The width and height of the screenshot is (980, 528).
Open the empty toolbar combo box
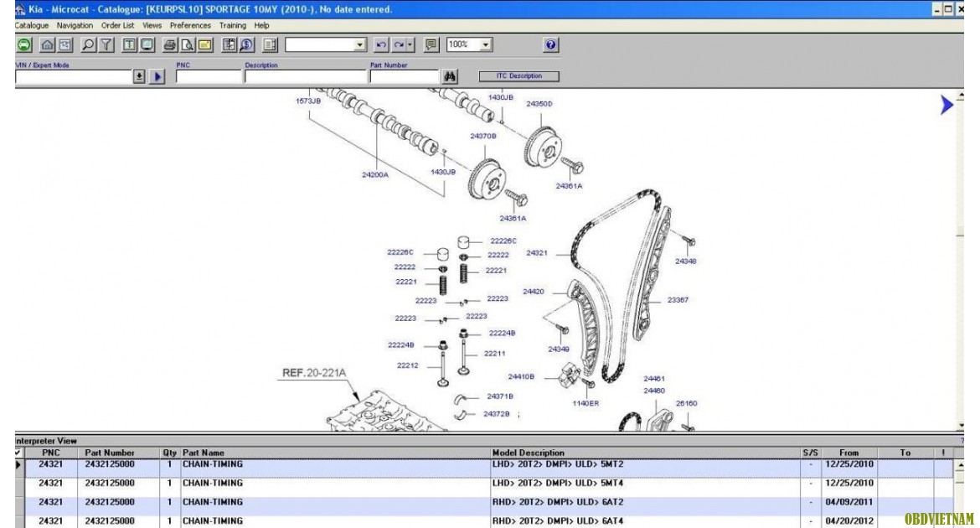326,45
